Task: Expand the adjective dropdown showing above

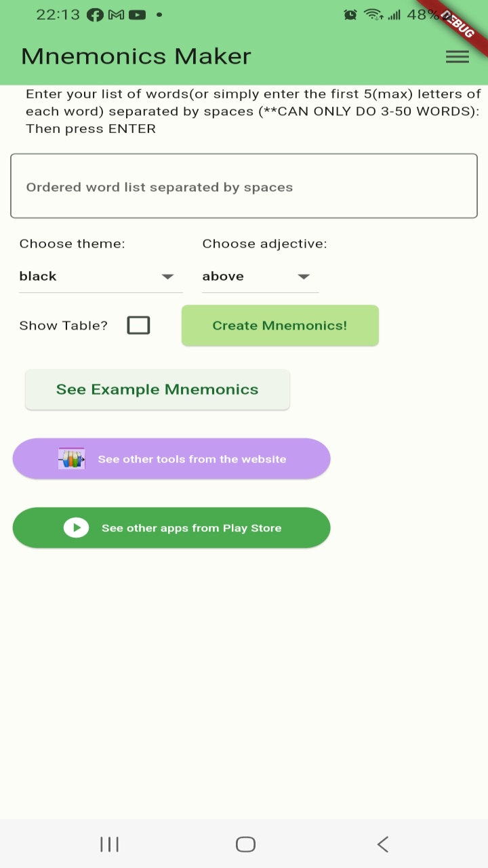Action: point(260,276)
